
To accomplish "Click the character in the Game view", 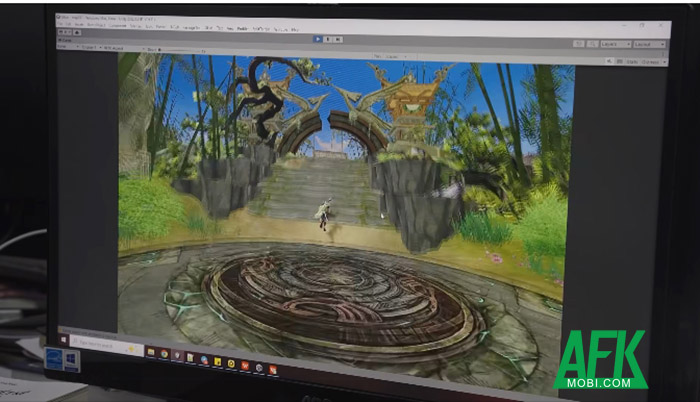I will pyautogui.click(x=323, y=214).
